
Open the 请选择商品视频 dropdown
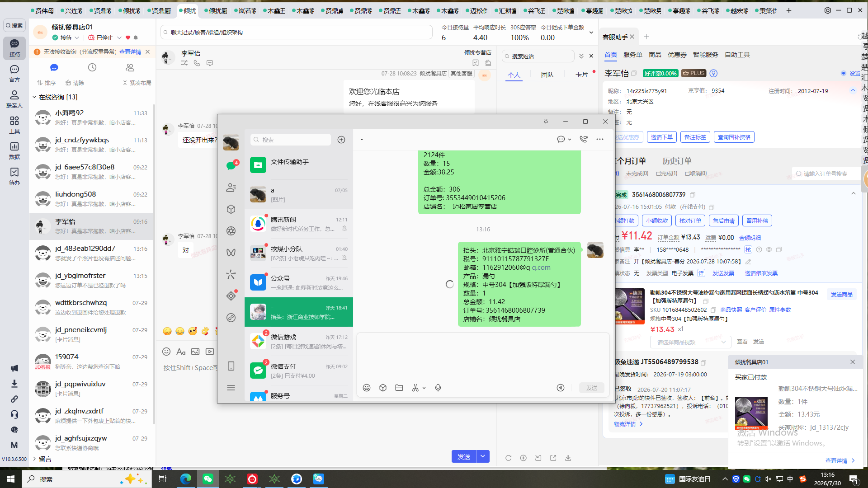click(x=691, y=342)
